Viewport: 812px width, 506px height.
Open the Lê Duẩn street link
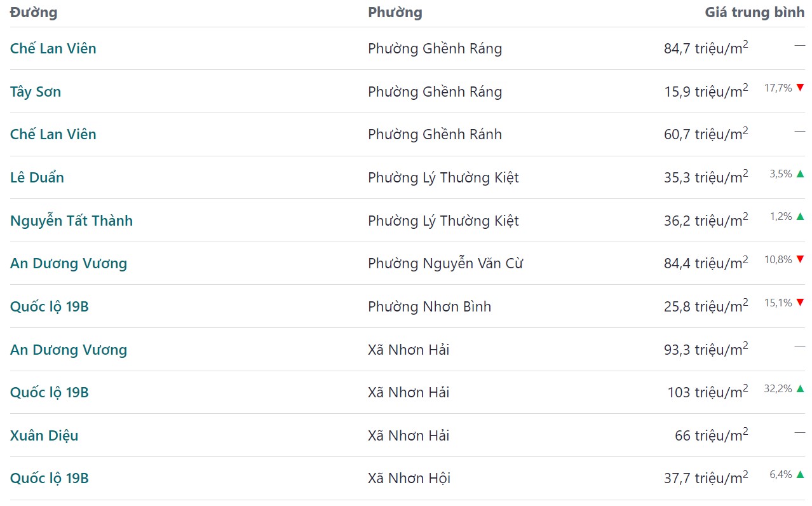click(37, 177)
